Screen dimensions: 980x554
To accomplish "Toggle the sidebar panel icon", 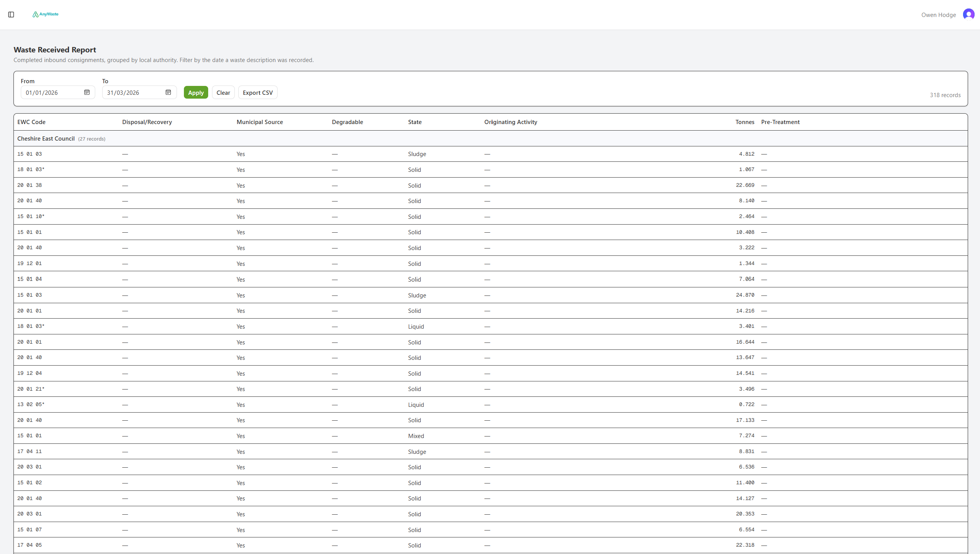I will (11, 15).
